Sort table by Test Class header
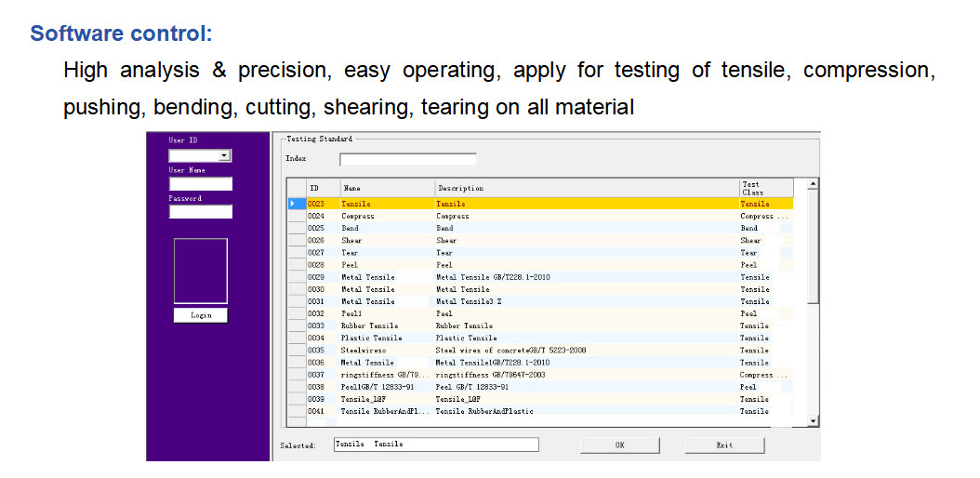Image resolution: width=980 pixels, height=478 pixels. tap(766, 188)
